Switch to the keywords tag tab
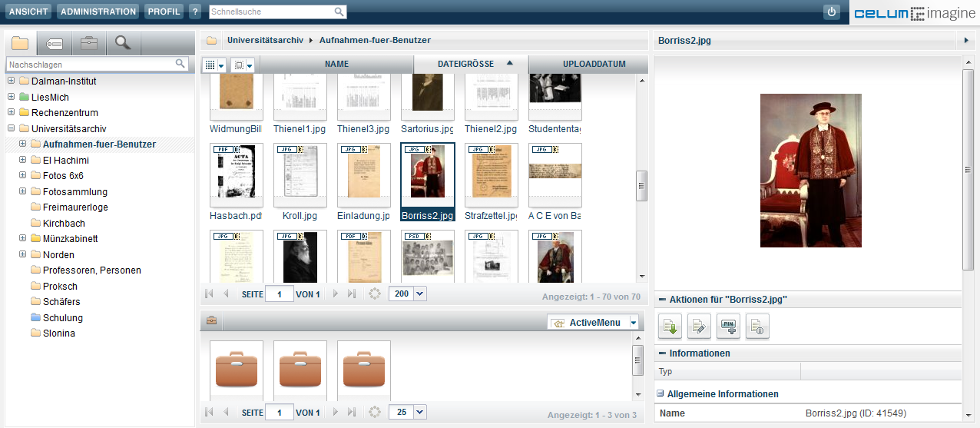Viewport: 980px width, 428px height. 55,43
